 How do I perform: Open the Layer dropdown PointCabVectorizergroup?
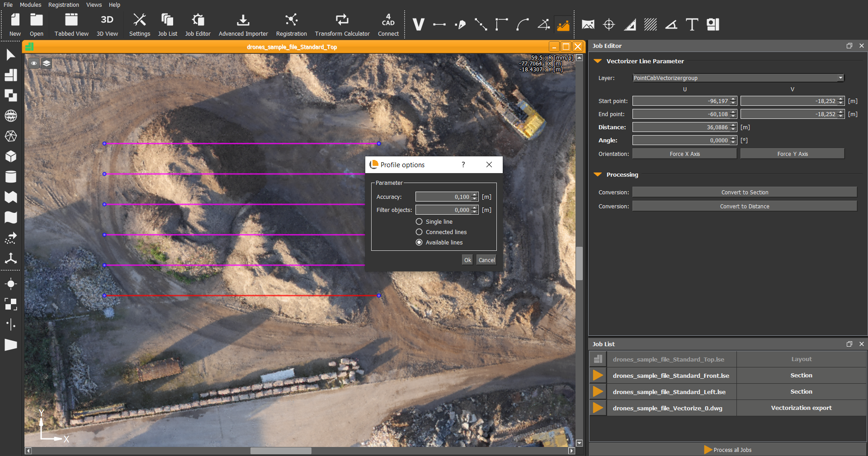click(x=738, y=78)
